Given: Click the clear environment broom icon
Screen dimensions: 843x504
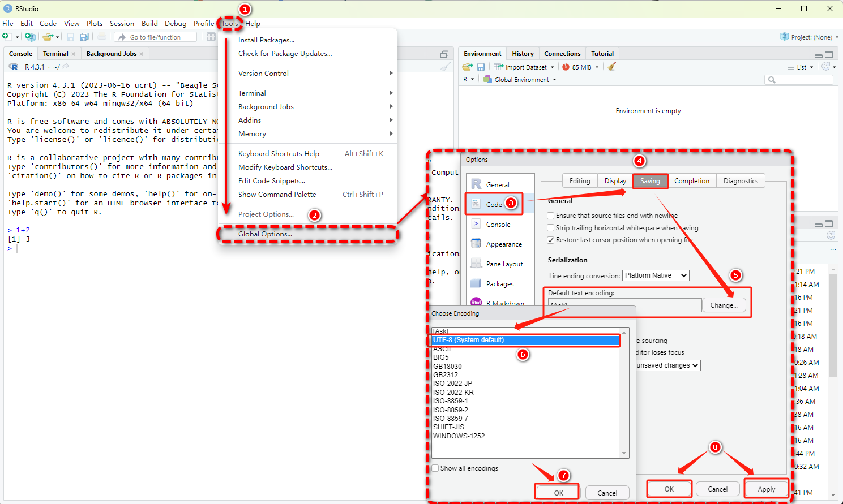Looking at the screenshot, I should [x=611, y=67].
